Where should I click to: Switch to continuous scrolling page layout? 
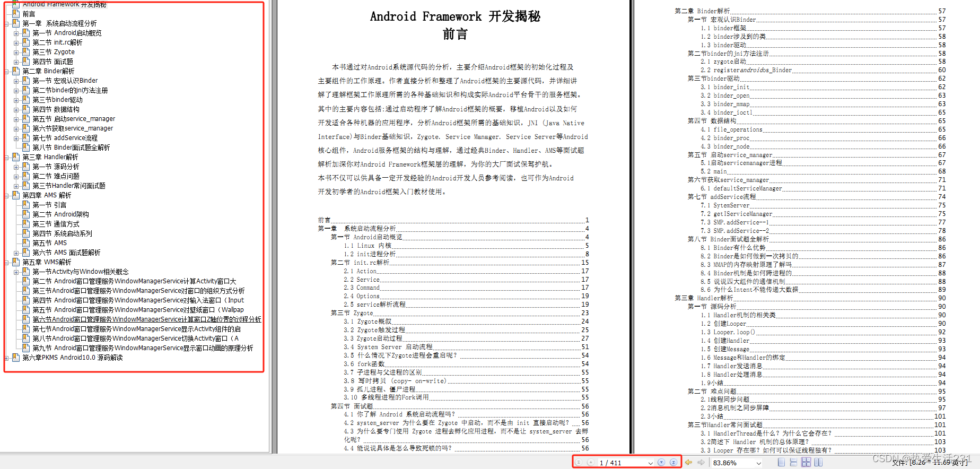tap(793, 463)
